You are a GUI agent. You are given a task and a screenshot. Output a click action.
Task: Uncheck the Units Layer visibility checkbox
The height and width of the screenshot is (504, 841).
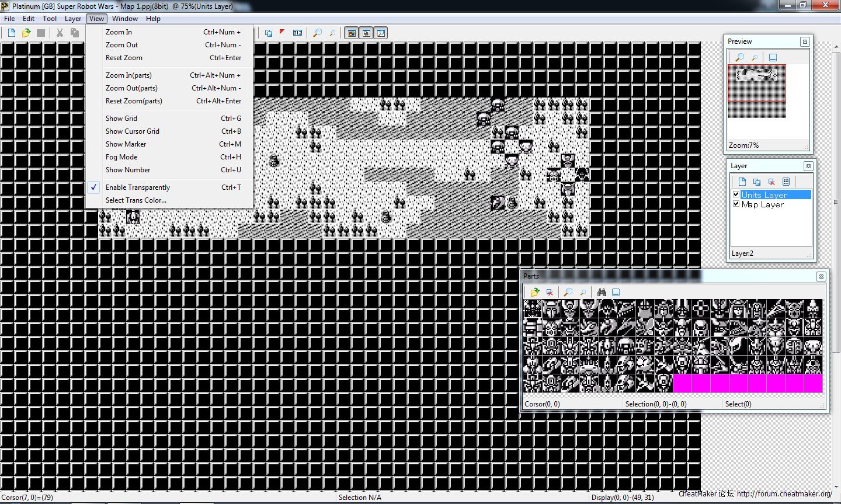coord(736,194)
